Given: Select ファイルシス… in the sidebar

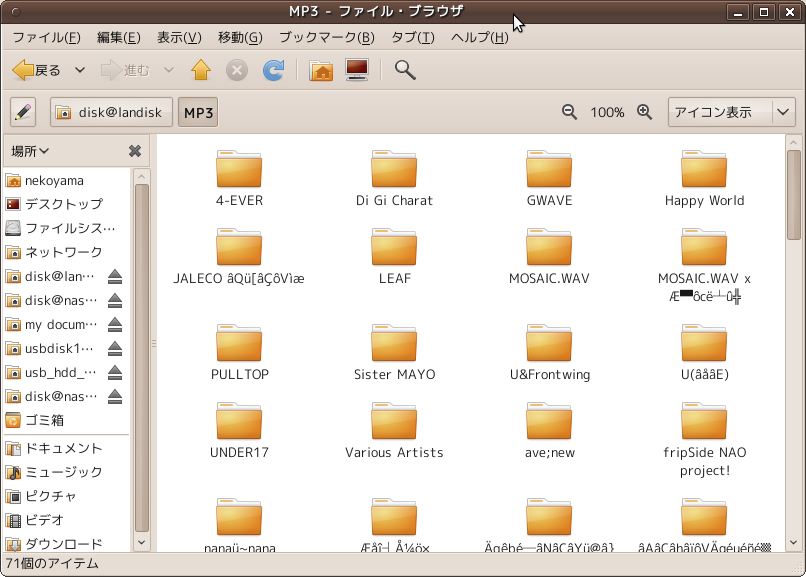Looking at the screenshot, I should coord(66,228).
